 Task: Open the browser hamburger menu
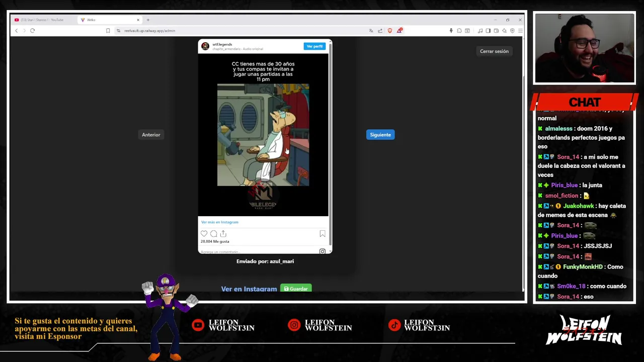click(x=520, y=31)
